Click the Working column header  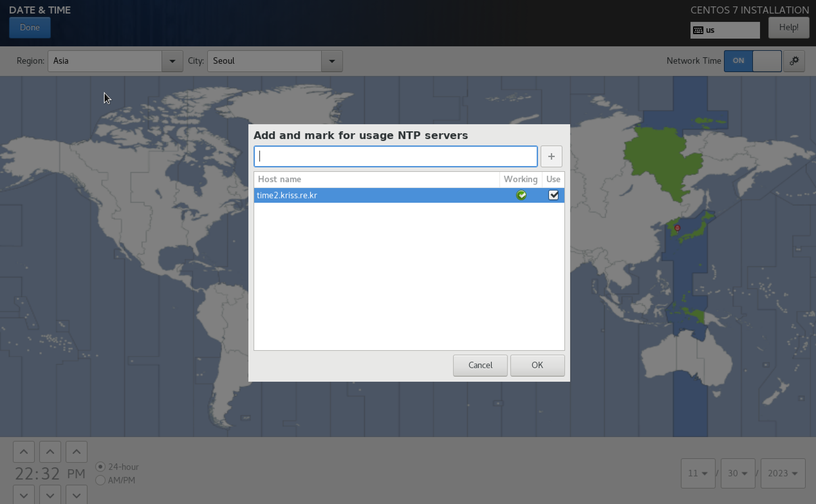[520, 180]
